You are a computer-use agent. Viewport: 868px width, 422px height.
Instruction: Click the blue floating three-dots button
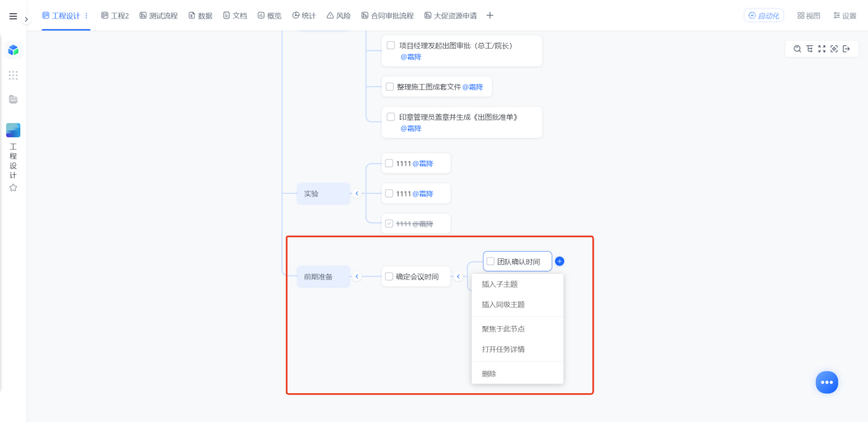[x=827, y=383]
